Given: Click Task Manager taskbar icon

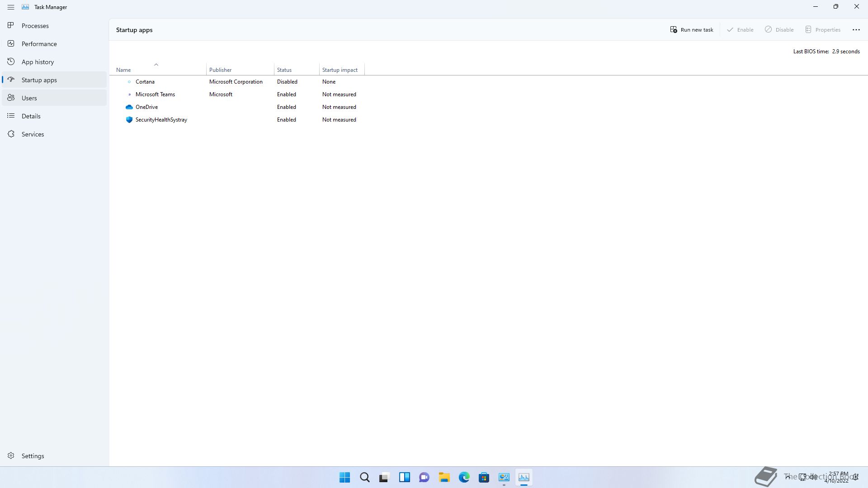Looking at the screenshot, I should (524, 477).
